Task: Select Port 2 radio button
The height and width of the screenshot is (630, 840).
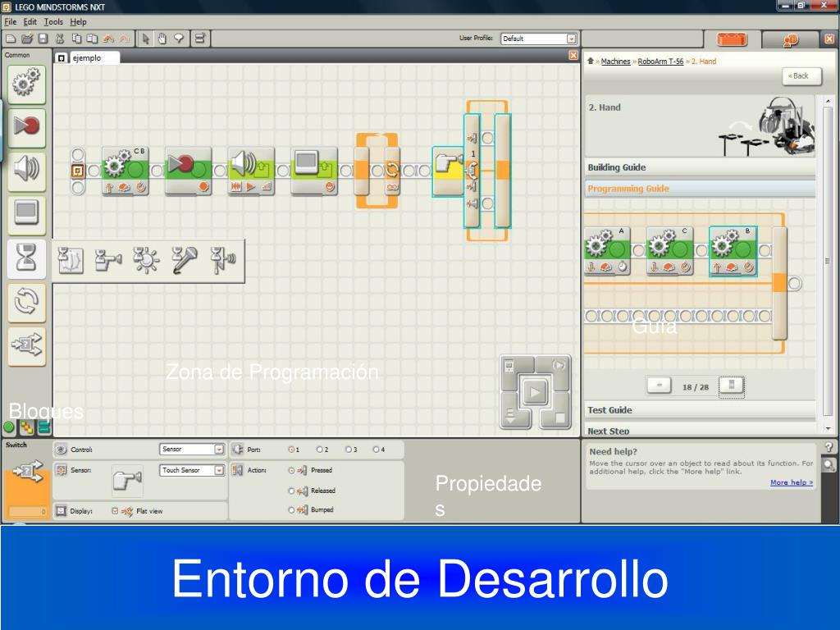Action: pyautogui.click(x=319, y=450)
